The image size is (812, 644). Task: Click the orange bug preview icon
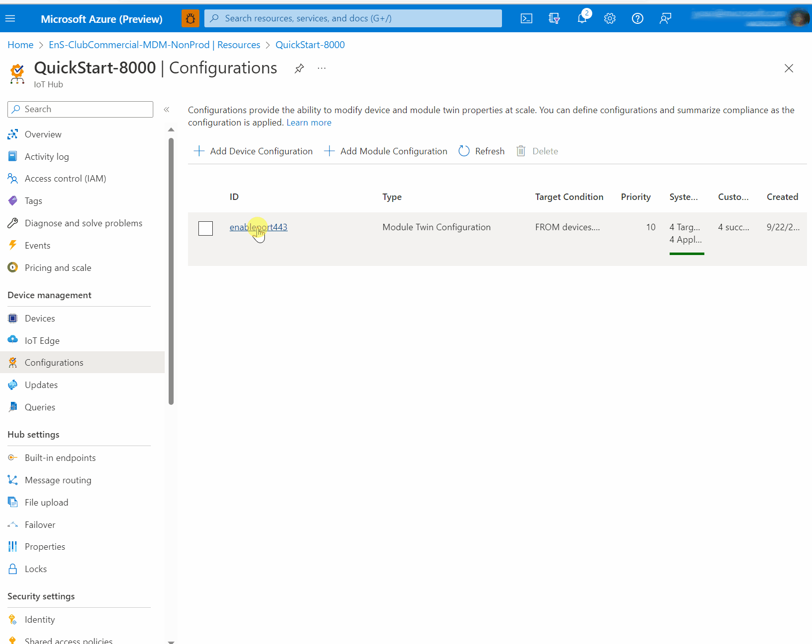tap(190, 18)
